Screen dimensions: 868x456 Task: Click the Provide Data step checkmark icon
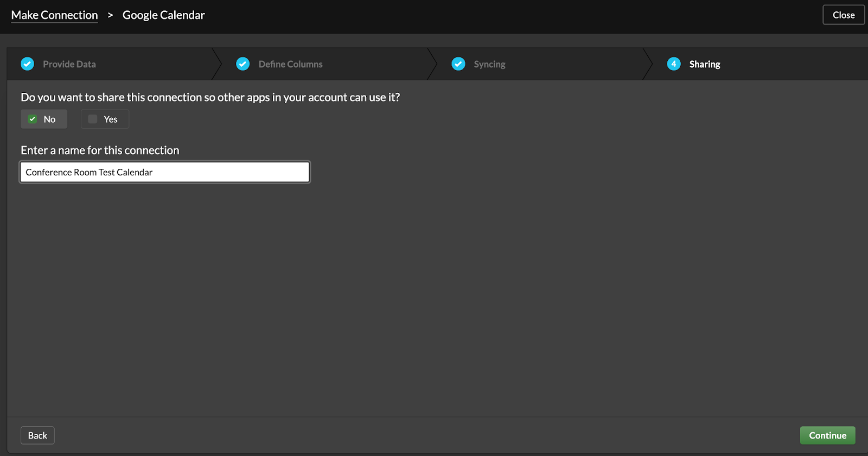pyautogui.click(x=27, y=64)
